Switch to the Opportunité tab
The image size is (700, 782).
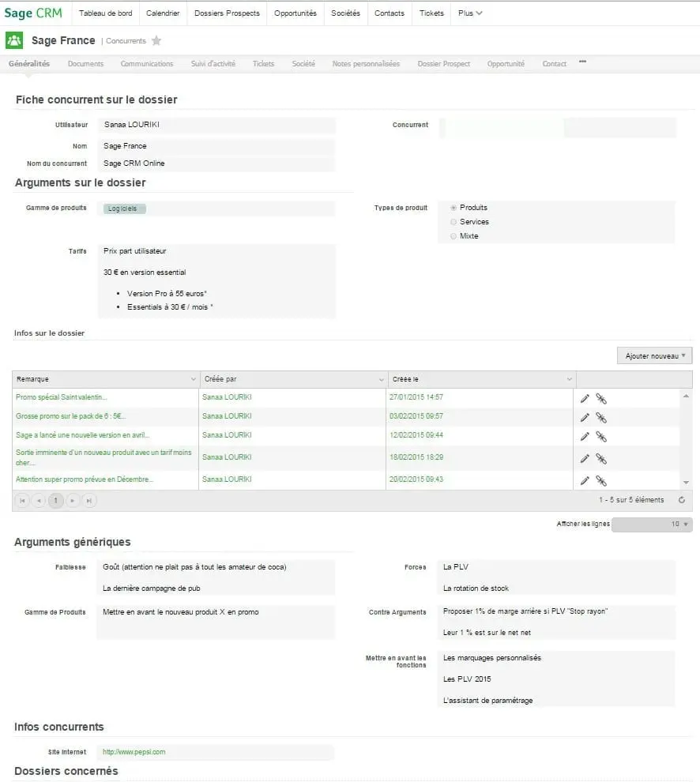[x=506, y=64]
